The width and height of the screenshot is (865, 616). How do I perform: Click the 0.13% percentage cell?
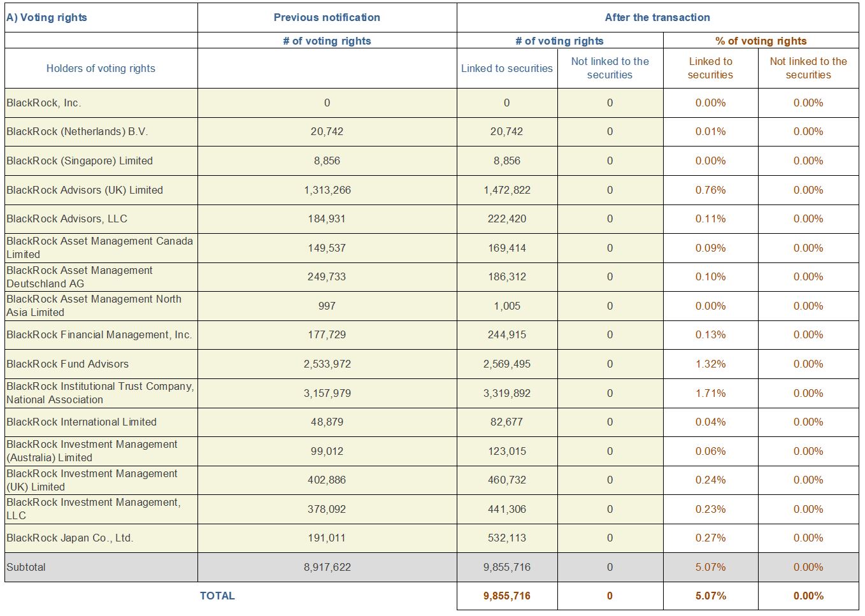(710, 334)
